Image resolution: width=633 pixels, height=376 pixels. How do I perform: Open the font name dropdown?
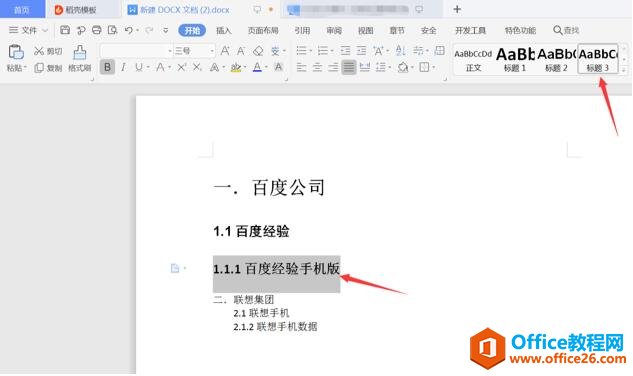(x=170, y=51)
